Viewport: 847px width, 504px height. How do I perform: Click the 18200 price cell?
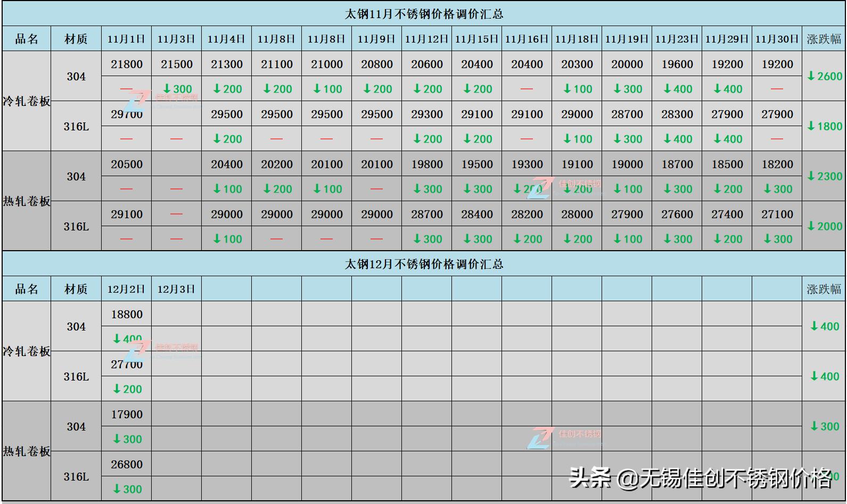coord(777,164)
